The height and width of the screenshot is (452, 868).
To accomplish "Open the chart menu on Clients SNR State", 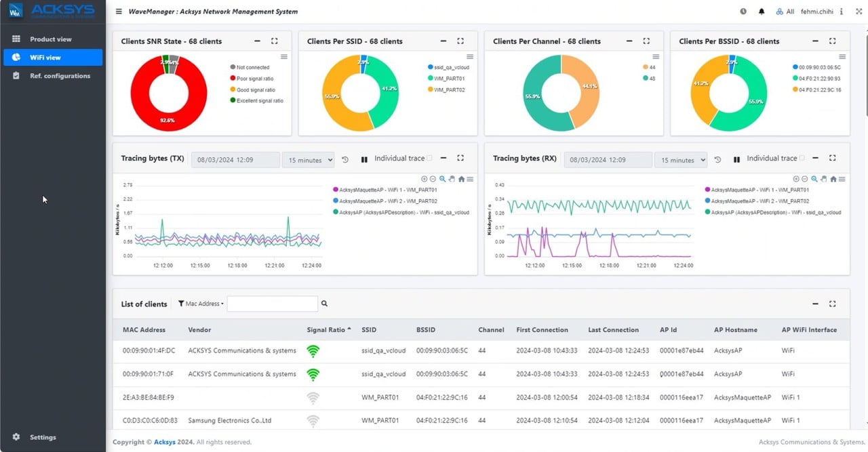I will coord(284,57).
